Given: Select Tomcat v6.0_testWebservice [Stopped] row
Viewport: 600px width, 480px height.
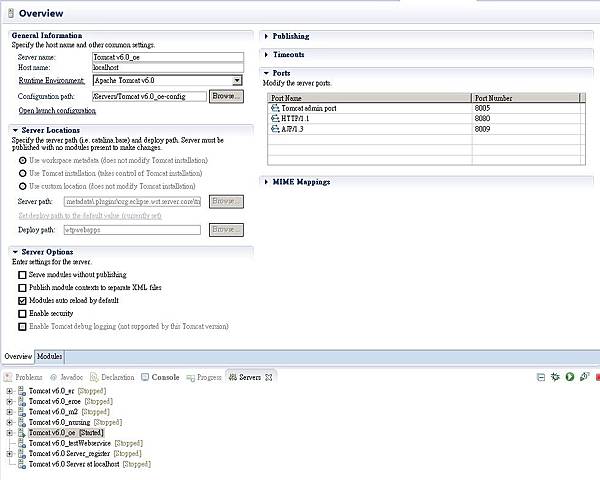Looking at the screenshot, I should (86, 443).
